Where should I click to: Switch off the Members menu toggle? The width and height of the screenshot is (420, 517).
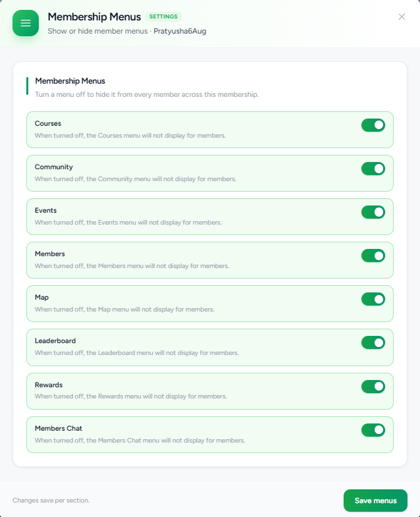[373, 256]
